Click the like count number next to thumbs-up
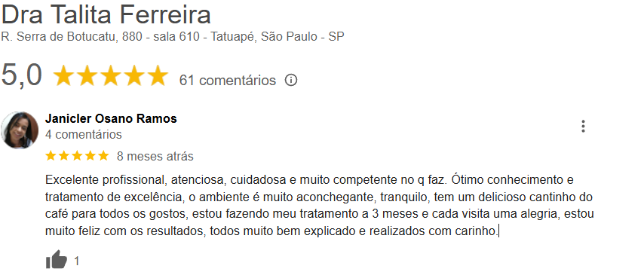This screenshot has width=644, height=272. [76, 261]
